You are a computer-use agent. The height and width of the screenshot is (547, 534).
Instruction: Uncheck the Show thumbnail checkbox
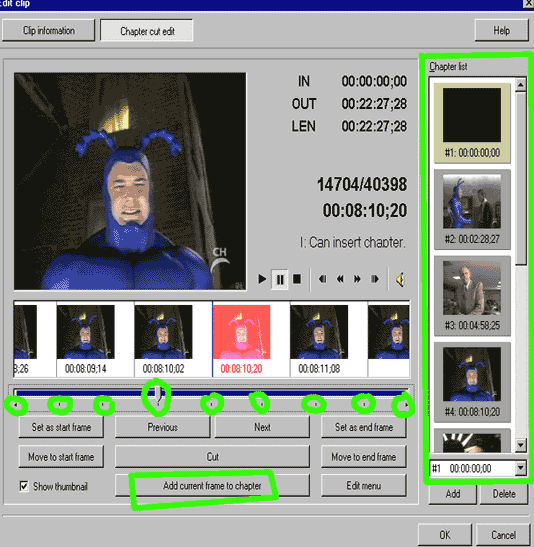click(x=24, y=486)
